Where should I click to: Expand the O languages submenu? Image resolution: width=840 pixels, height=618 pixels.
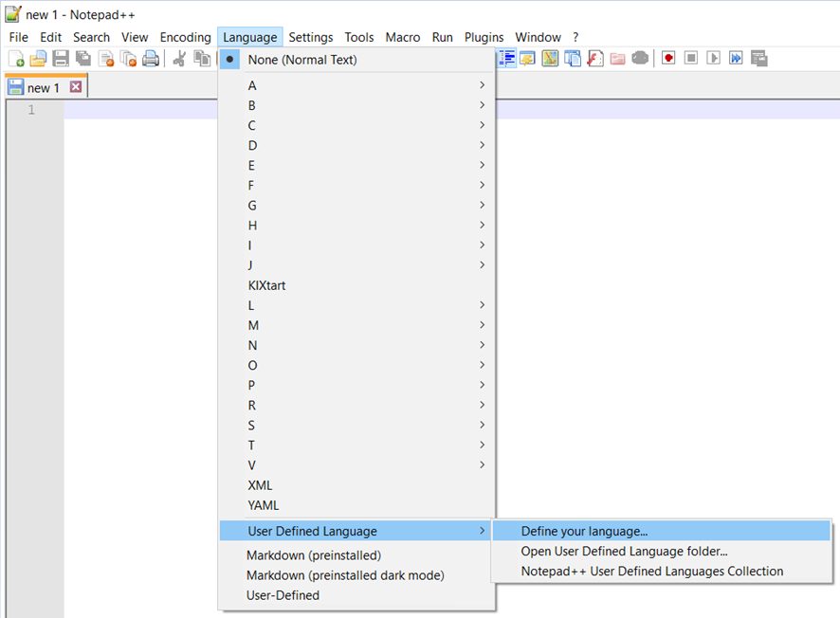(356, 365)
